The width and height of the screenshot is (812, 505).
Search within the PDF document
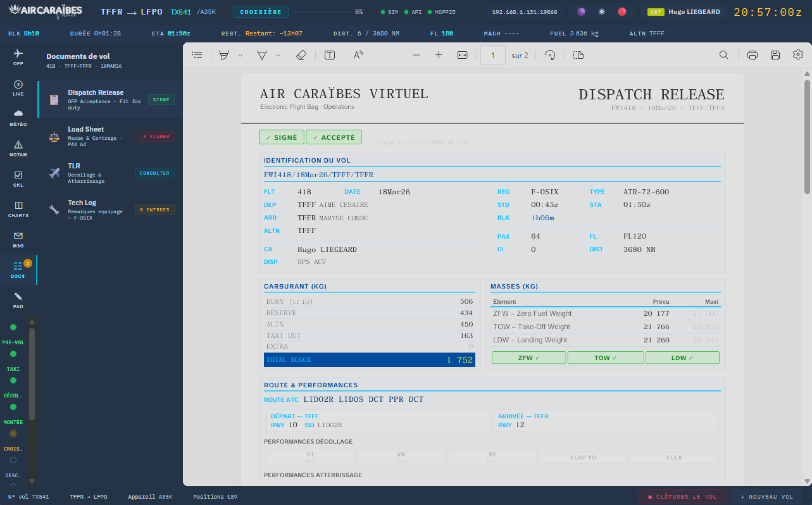pyautogui.click(x=724, y=55)
